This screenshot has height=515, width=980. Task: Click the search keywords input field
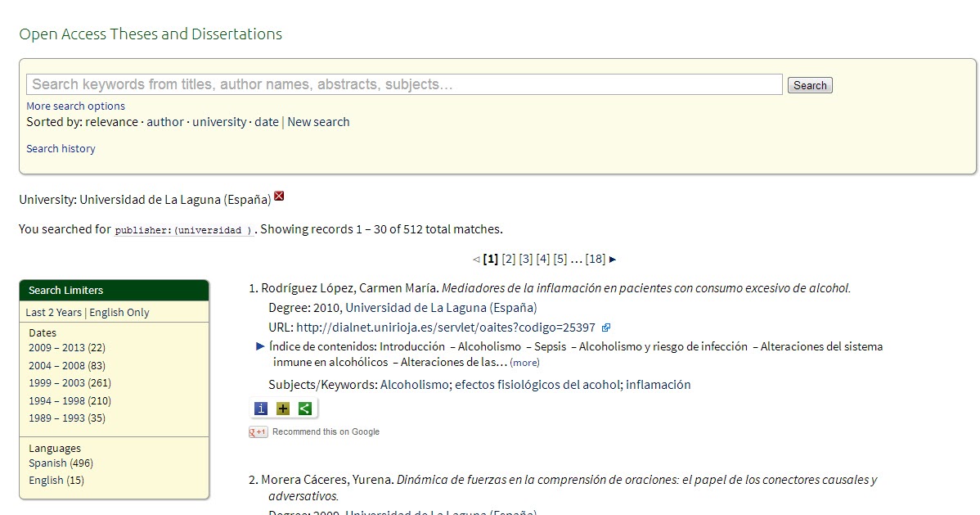[404, 84]
